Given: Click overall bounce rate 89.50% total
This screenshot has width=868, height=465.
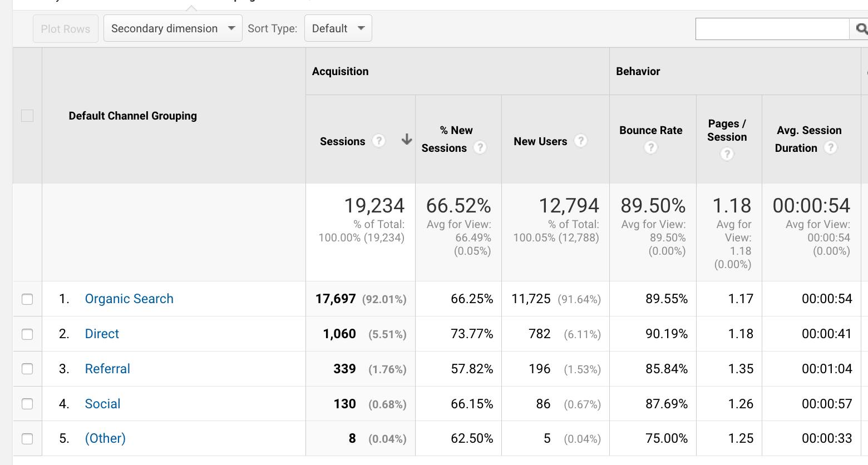Looking at the screenshot, I should 653,206.
